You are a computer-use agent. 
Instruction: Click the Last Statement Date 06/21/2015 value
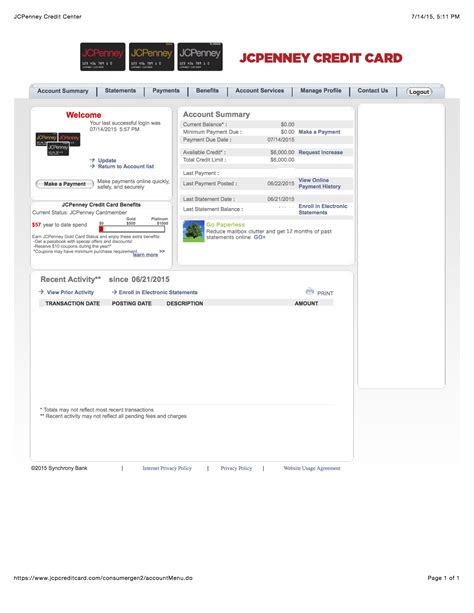[x=281, y=199]
